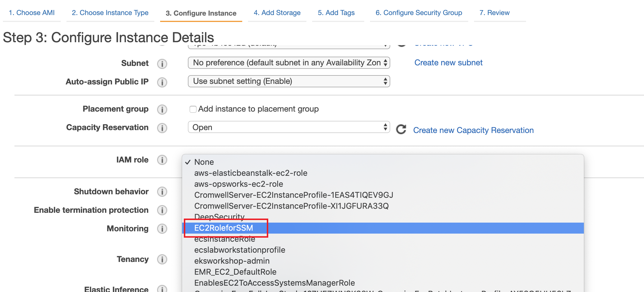Click Create new Capacity Reservation link

[473, 130]
